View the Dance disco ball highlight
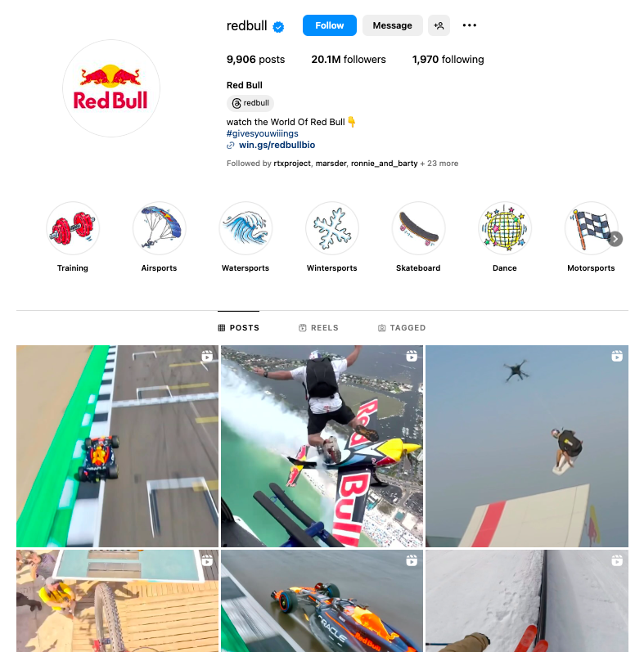This screenshot has width=644, height=652. (x=505, y=228)
